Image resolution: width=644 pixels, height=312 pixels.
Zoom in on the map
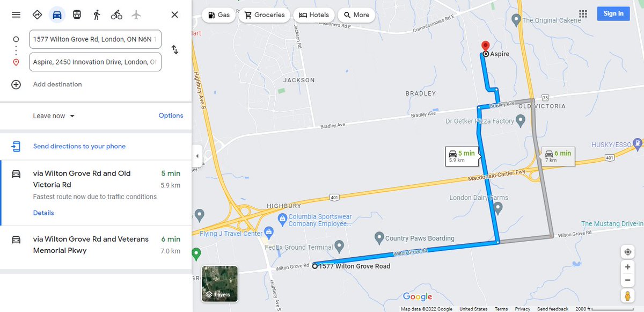[627, 267]
